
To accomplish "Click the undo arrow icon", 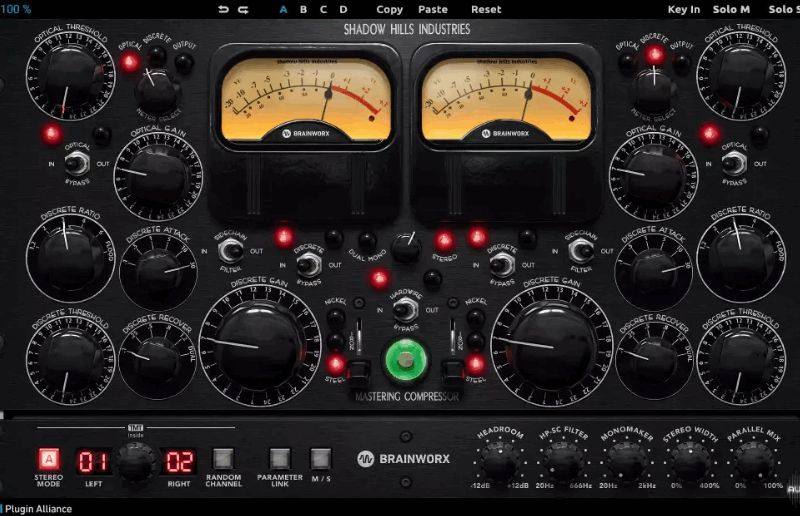I will pos(223,9).
